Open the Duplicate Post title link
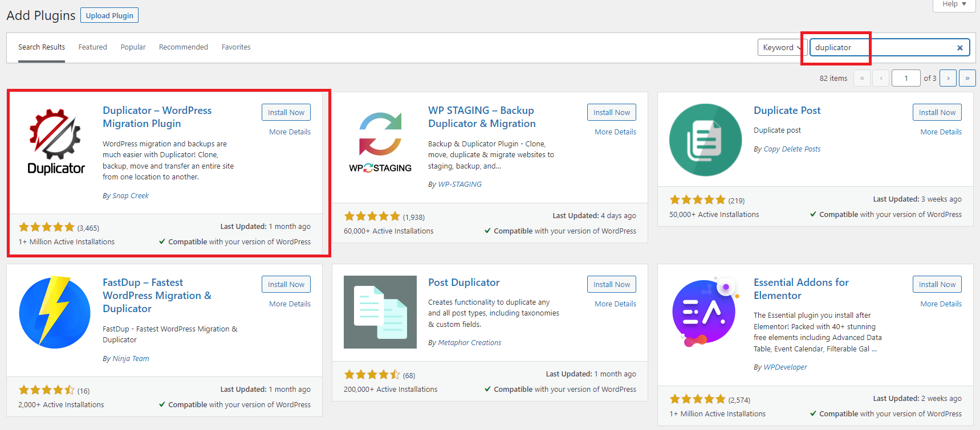980x430 pixels. 787,110
